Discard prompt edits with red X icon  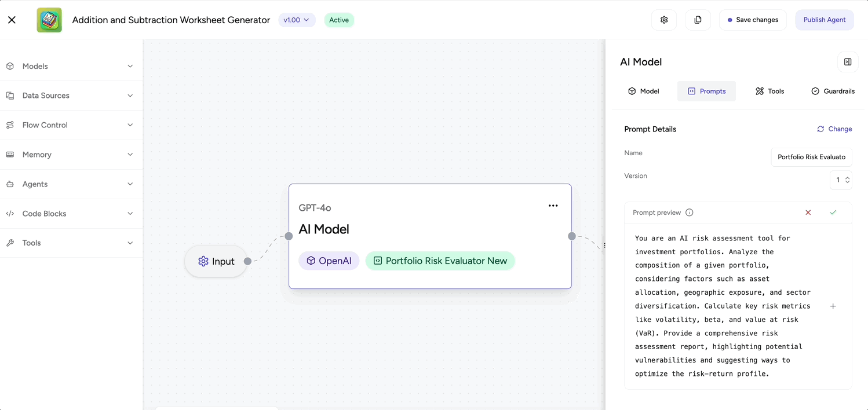coord(808,213)
